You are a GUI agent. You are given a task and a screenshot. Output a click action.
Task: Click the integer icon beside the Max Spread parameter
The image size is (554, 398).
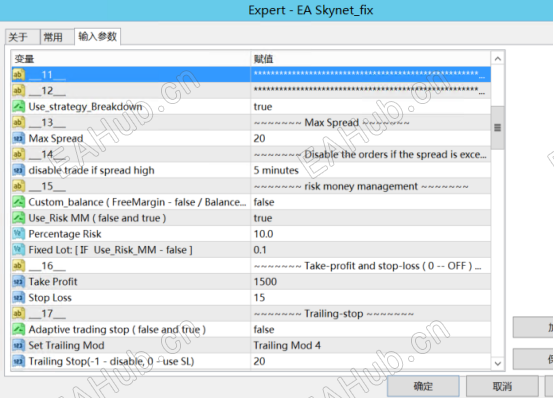click(18, 138)
